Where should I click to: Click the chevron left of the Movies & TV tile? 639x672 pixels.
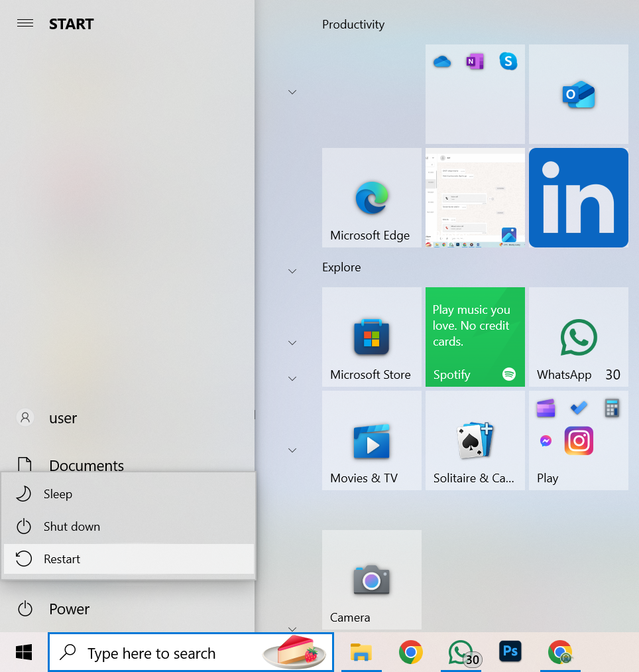tap(292, 450)
